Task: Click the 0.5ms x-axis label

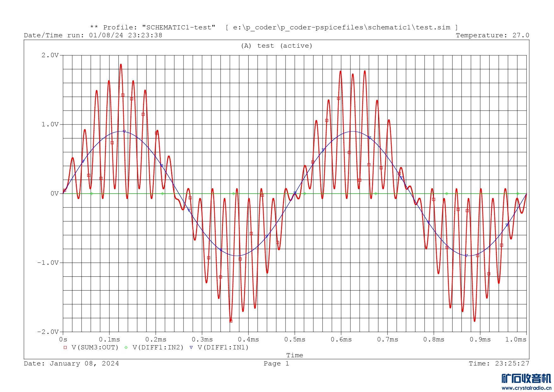Action: (x=295, y=340)
